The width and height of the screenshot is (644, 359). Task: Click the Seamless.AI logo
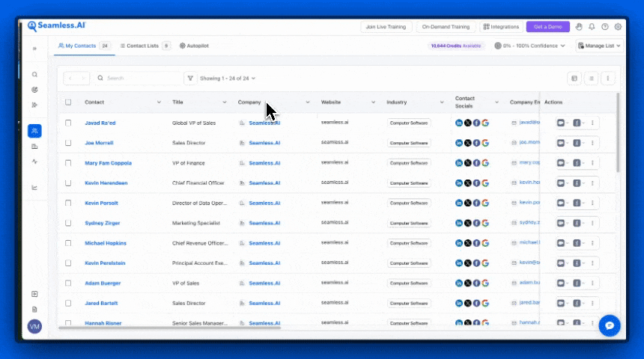[56, 26]
